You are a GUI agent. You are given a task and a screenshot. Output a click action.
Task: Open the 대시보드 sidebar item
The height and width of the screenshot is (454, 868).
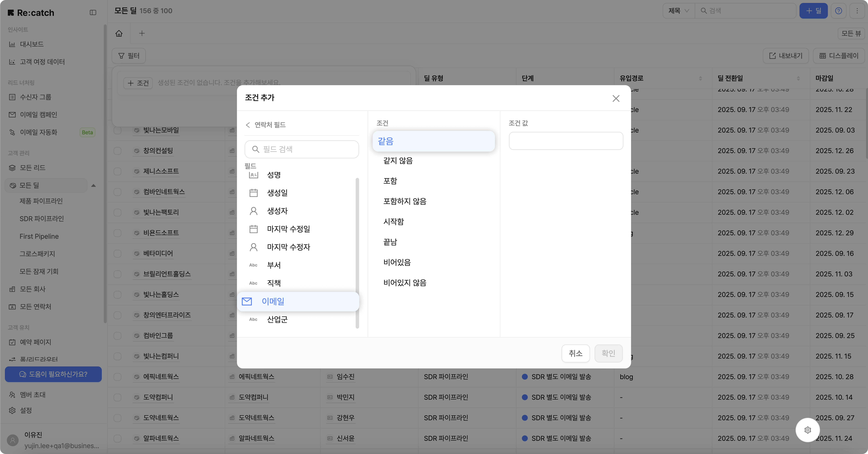coord(32,44)
